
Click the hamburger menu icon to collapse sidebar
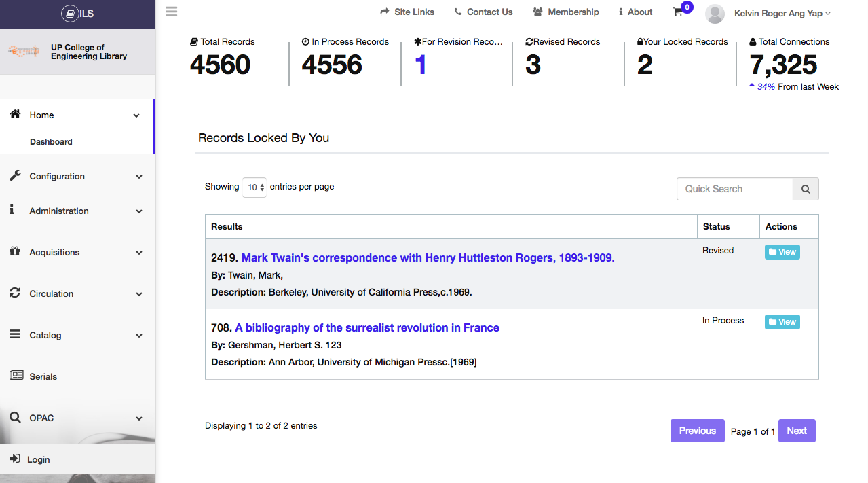pos(171,12)
